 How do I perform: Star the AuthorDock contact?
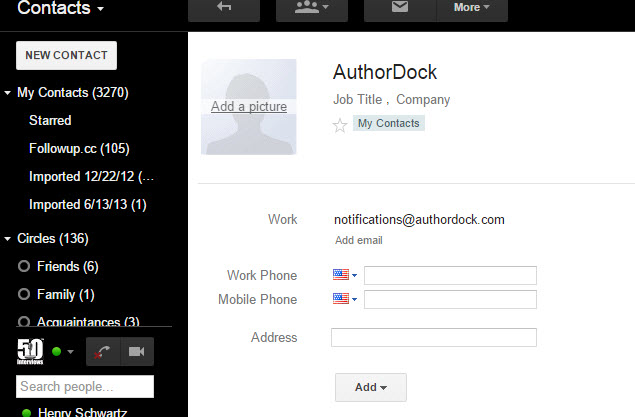point(340,126)
